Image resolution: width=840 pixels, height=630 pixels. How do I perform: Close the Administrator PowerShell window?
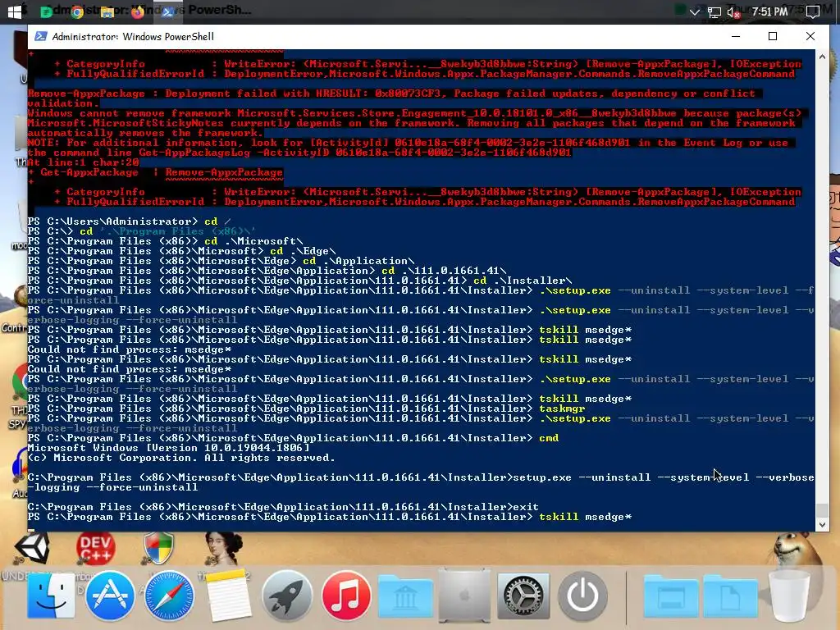[x=810, y=36]
